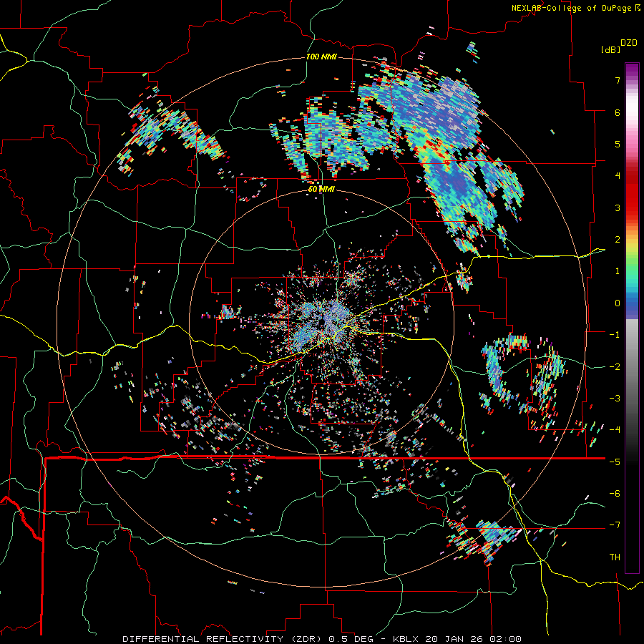Select the -1 value on the scale
The height and width of the screenshot is (644, 644).
[x=615, y=335]
